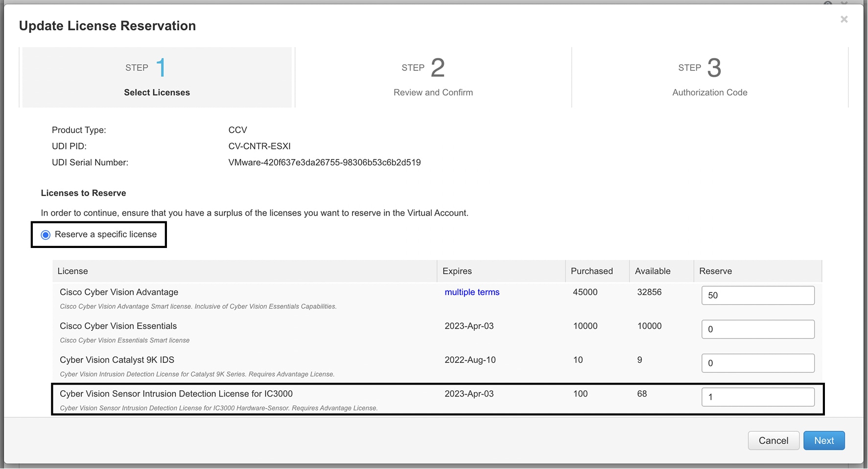Open Step 1 Select Licenses tab
Screen dimensions: 868x469
[x=157, y=77]
